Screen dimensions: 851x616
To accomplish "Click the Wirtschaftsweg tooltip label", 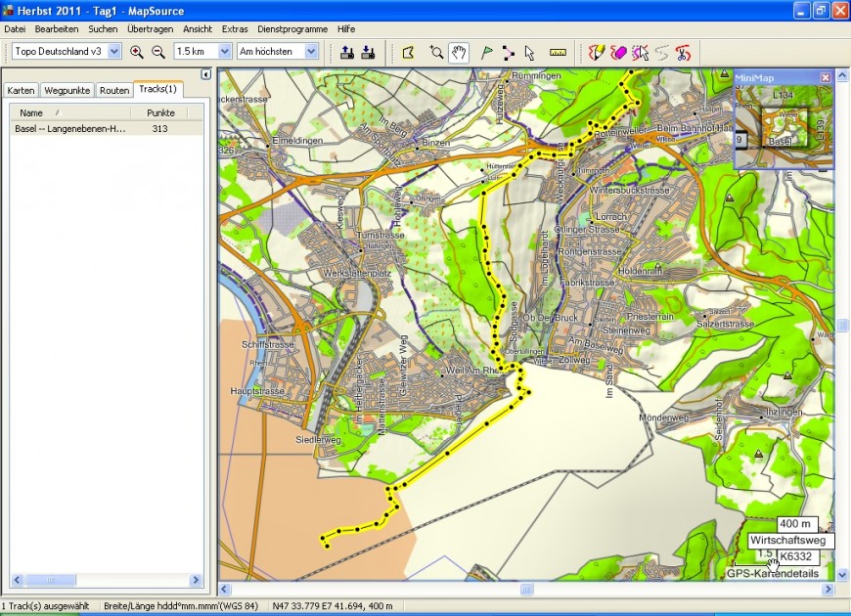I will pyautogui.click(x=788, y=540).
